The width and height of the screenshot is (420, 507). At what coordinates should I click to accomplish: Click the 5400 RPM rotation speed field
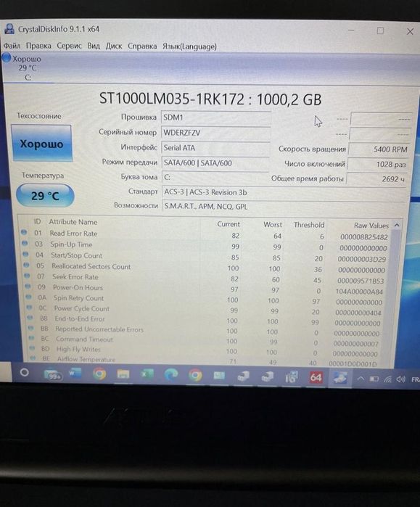(379, 149)
